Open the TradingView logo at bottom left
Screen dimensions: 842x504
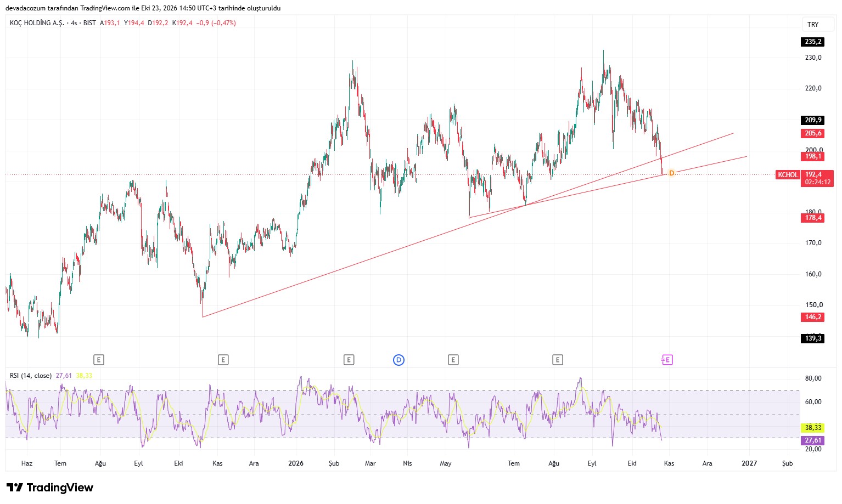(50, 488)
